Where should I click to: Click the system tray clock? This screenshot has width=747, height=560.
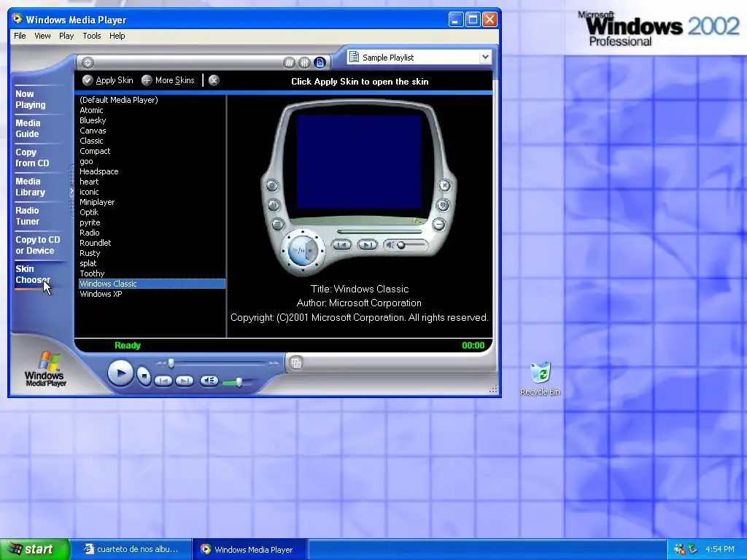(x=719, y=549)
